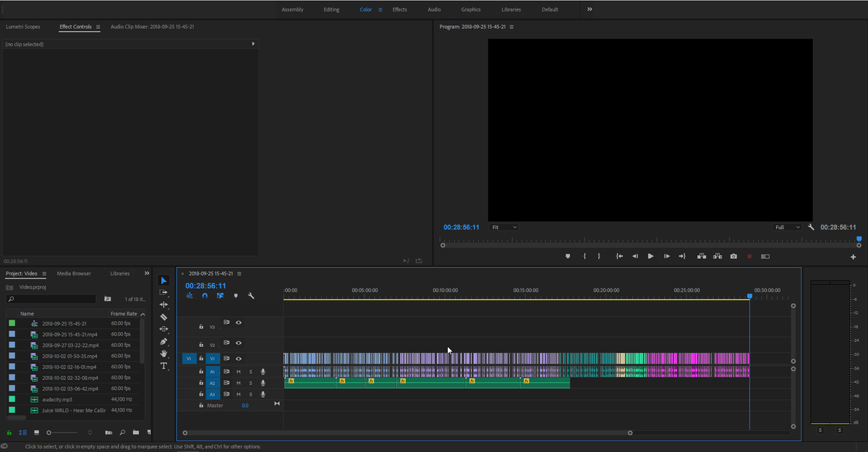Open the Full playback resolution dropdown

coord(787,227)
